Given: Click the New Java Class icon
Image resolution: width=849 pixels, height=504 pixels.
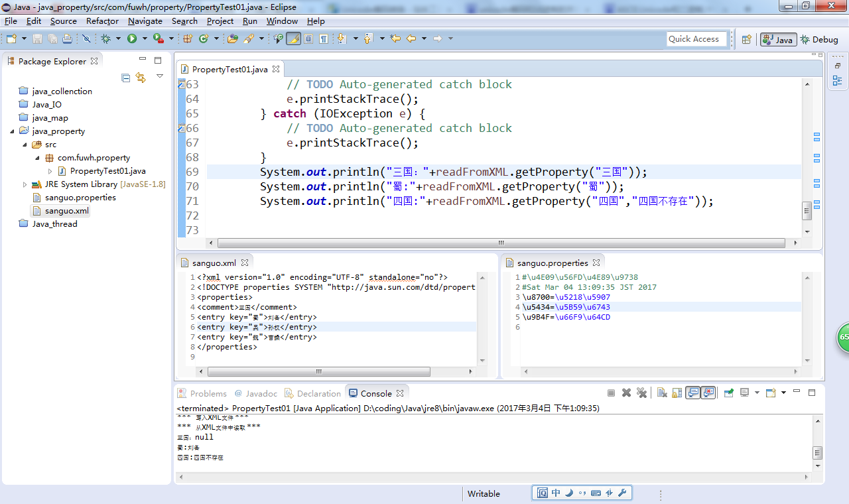Looking at the screenshot, I should tap(204, 38).
